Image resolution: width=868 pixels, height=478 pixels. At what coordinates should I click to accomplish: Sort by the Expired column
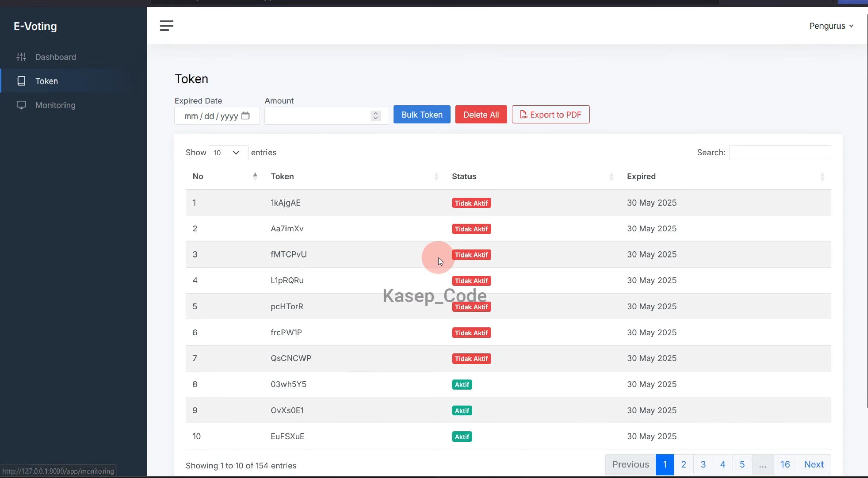click(x=725, y=176)
